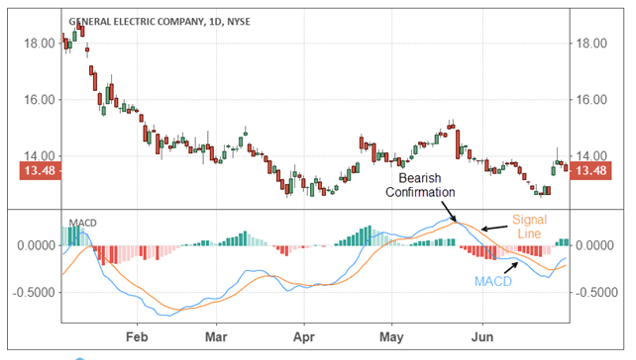This screenshot has height=360, width=636.
Task: Click the orange Signal Line label
Action: (529, 227)
